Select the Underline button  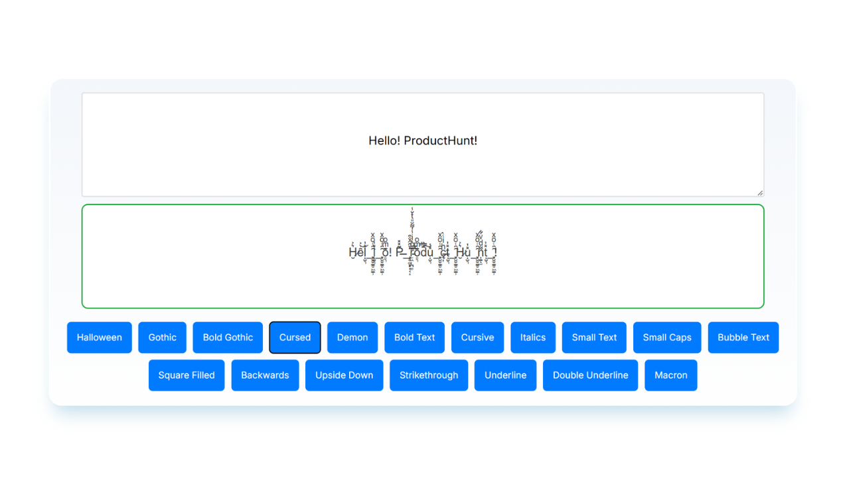[505, 375]
